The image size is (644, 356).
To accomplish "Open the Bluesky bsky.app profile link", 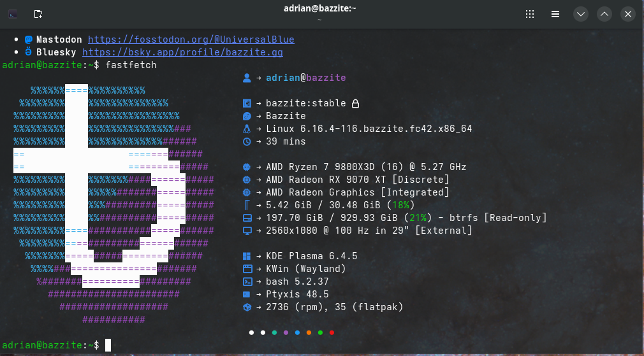I will tap(182, 52).
